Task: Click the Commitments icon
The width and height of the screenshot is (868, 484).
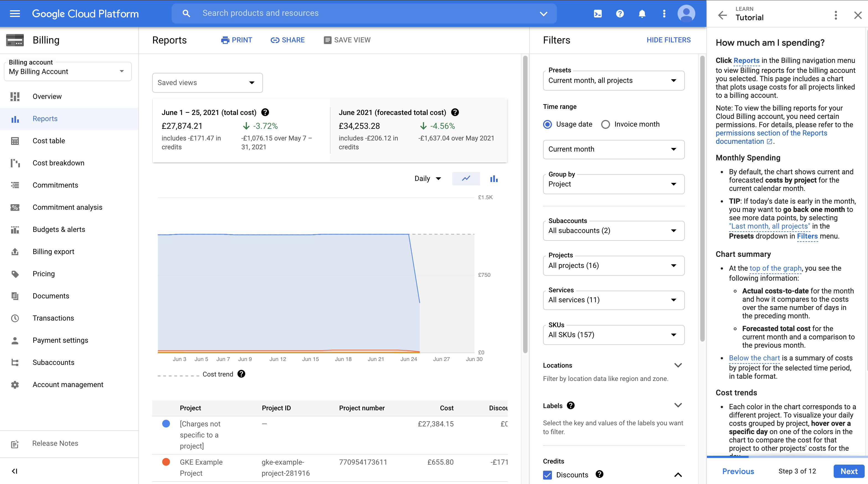Action: tap(14, 185)
